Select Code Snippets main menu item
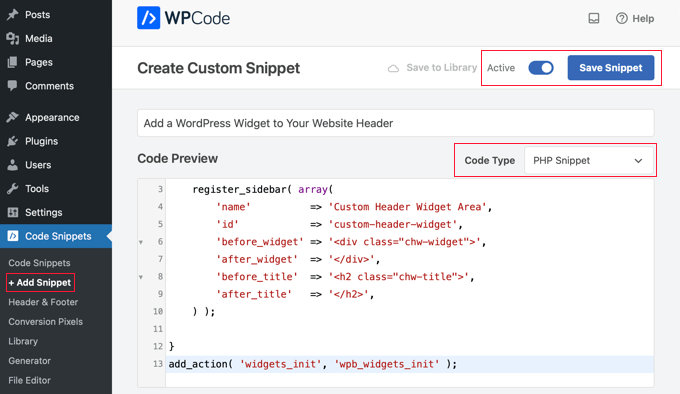The height and width of the screenshot is (394, 680). pyautogui.click(x=56, y=236)
